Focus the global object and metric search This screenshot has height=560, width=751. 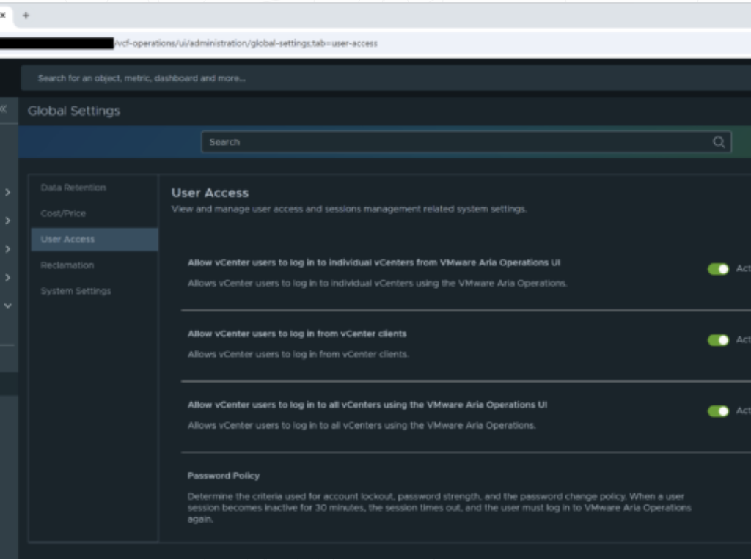coord(385,78)
